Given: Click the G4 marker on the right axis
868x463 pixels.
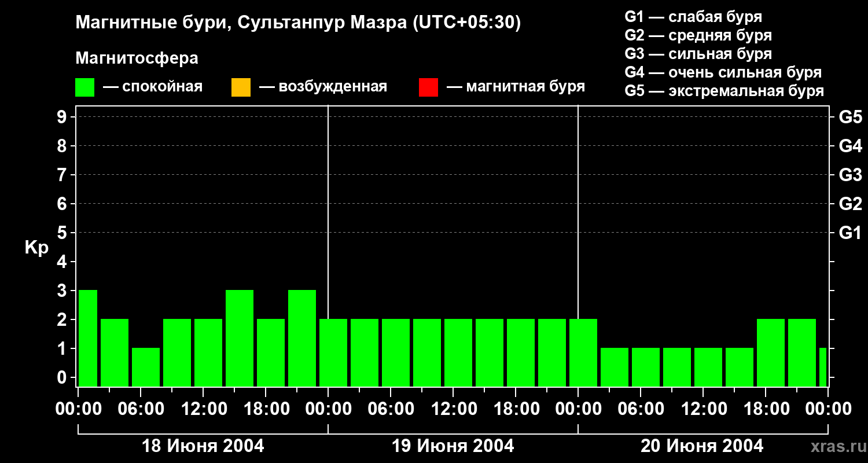Looking at the screenshot, I should pyautogui.click(x=850, y=146).
